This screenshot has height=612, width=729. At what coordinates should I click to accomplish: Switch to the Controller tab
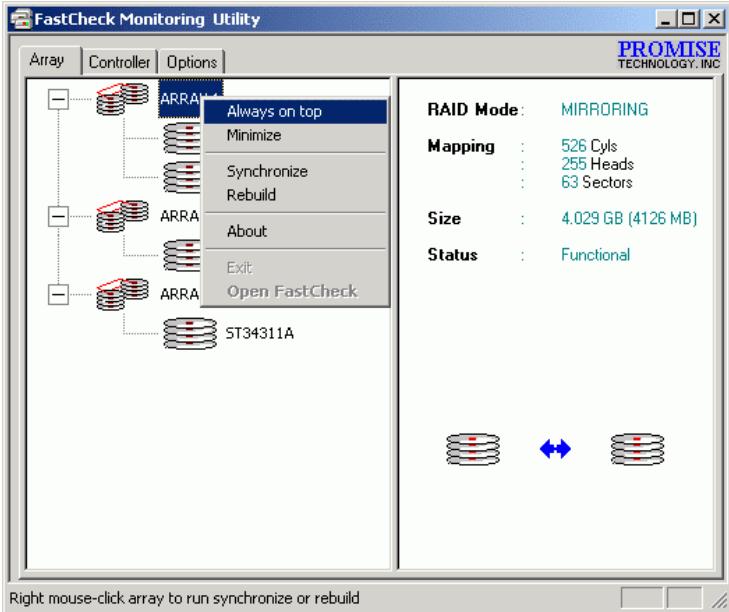(x=119, y=62)
